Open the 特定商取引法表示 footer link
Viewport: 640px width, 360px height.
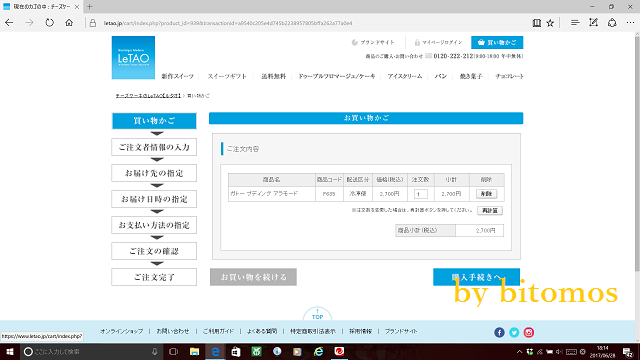313,331
